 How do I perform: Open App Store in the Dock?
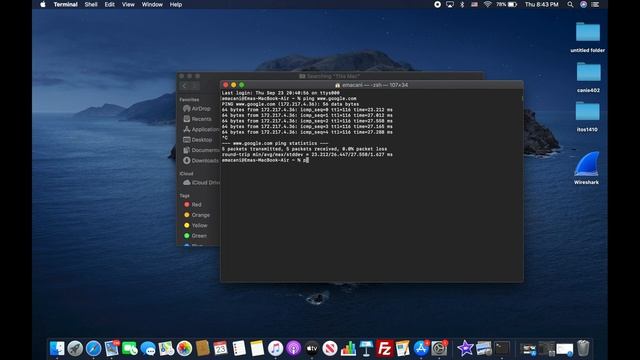tap(421, 348)
